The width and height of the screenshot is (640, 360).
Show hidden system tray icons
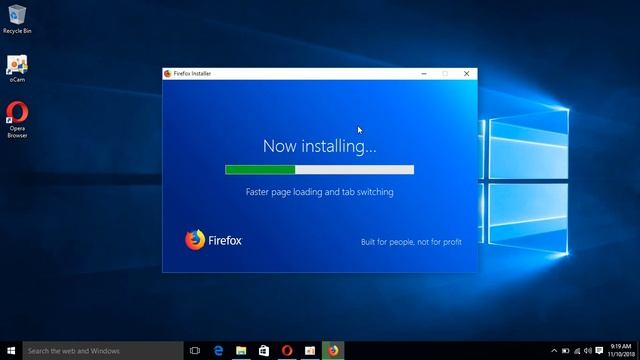pos(554,351)
